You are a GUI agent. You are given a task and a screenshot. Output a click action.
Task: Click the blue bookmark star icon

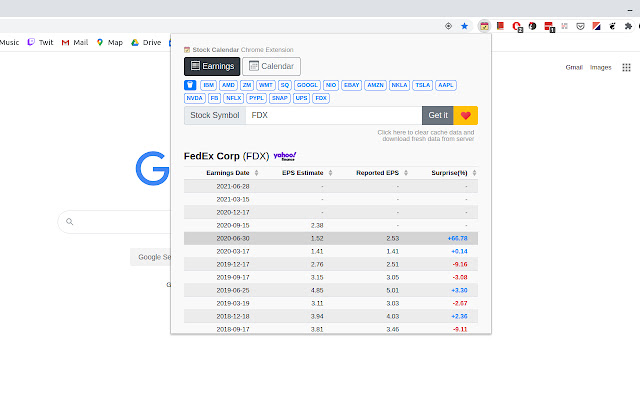(464, 26)
